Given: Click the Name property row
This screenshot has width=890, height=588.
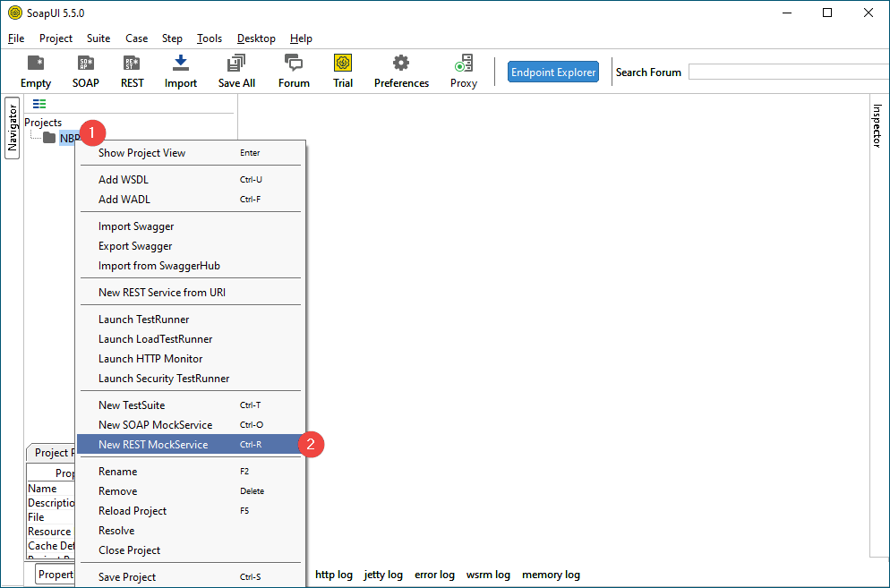Looking at the screenshot, I should pos(51,489).
